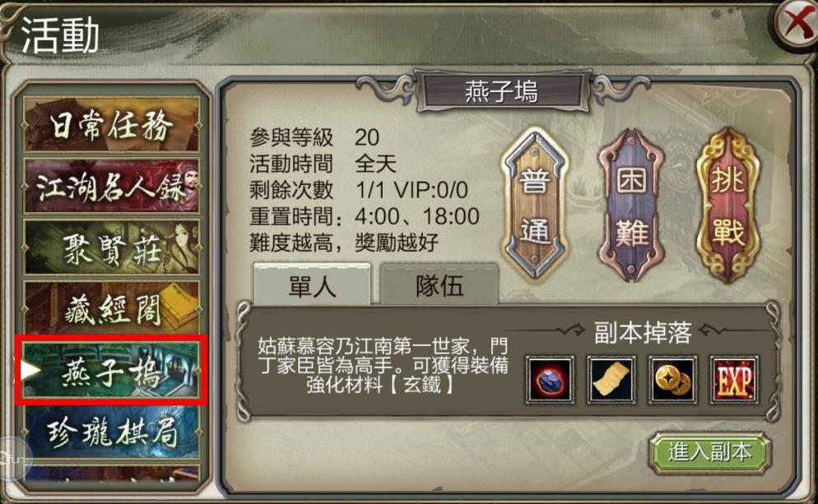This screenshot has width=818, height=504.
Task: Select the highlighted 燕子塢 activity
Action: tap(111, 371)
